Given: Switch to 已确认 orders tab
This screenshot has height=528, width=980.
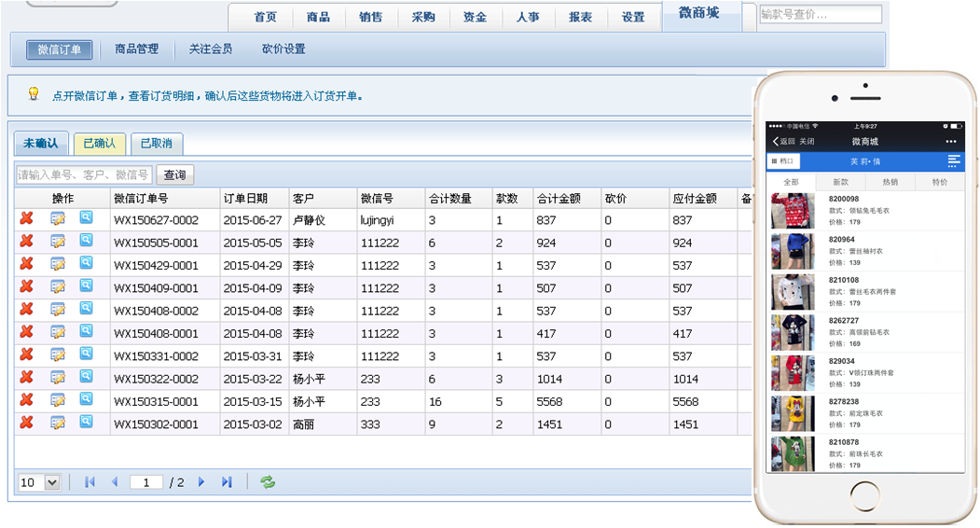Looking at the screenshot, I should (x=100, y=144).
